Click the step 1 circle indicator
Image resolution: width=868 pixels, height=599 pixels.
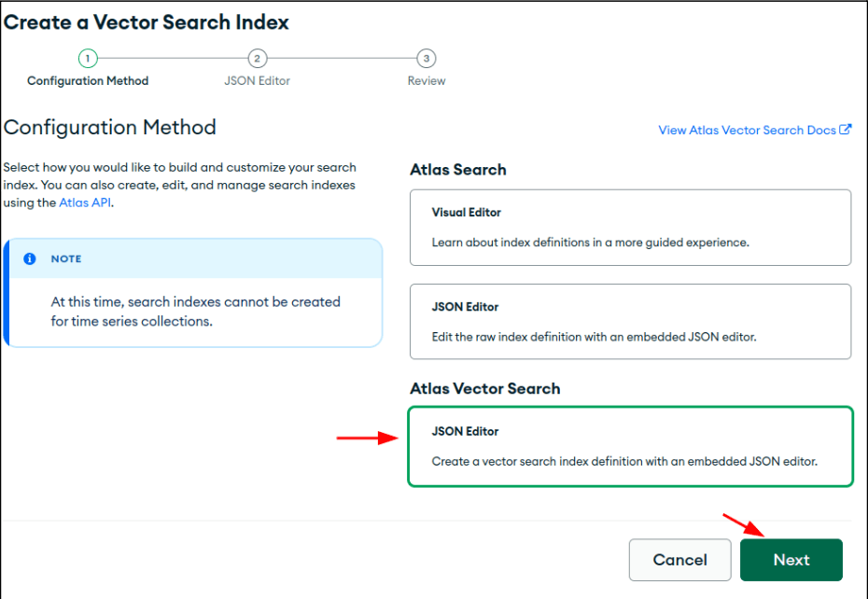(88, 59)
